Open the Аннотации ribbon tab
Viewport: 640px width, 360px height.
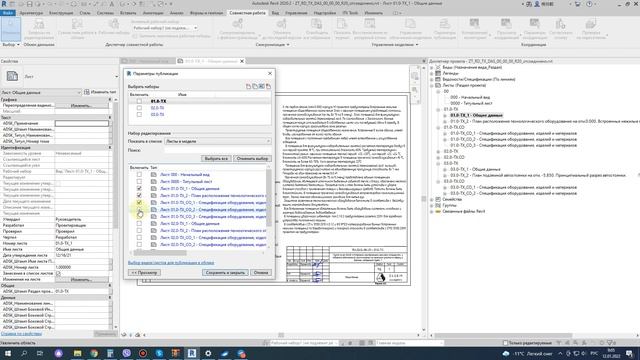click(x=153, y=13)
